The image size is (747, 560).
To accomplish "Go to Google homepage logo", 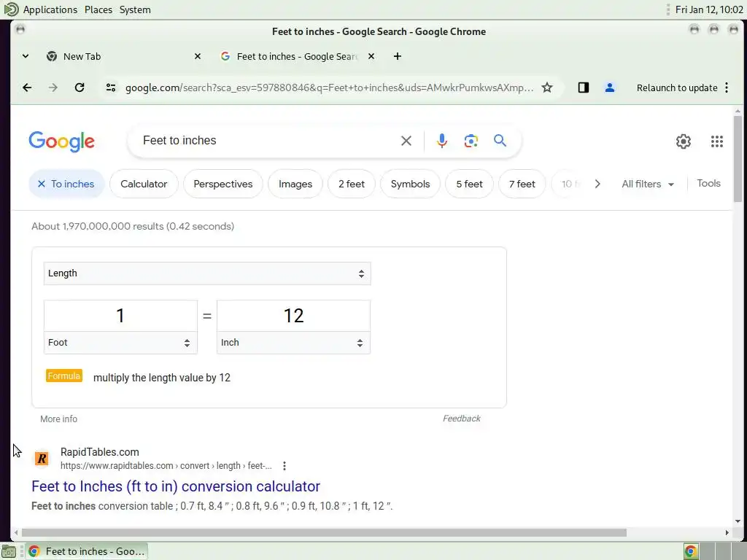I will pos(61,141).
